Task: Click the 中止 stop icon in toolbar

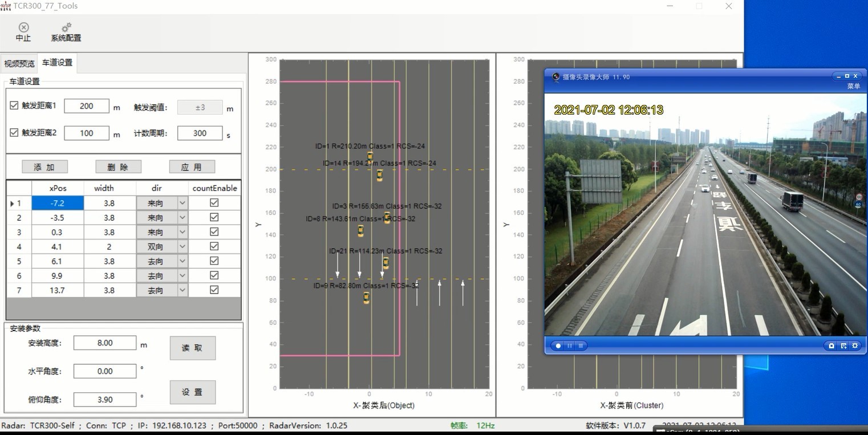Action: coord(23,27)
